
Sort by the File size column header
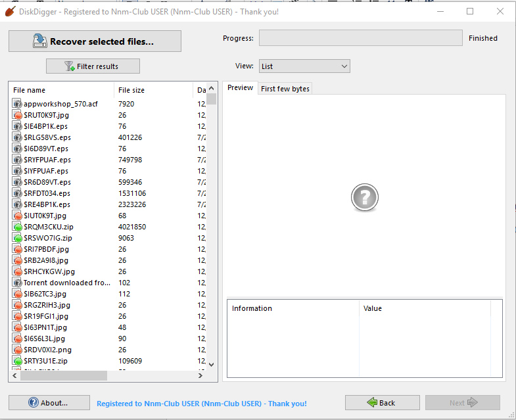(x=153, y=90)
